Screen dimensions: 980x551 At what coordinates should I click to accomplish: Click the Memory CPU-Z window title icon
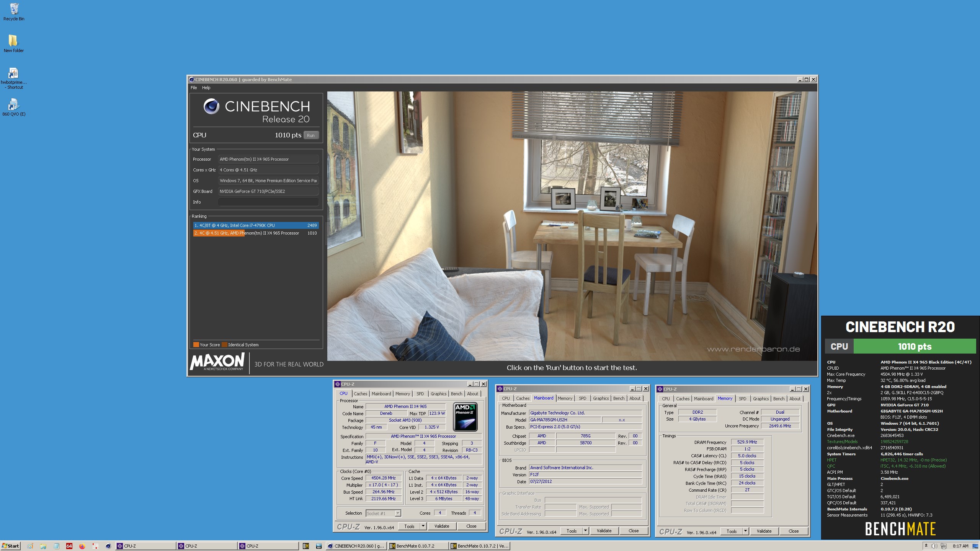click(x=660, y=389)
